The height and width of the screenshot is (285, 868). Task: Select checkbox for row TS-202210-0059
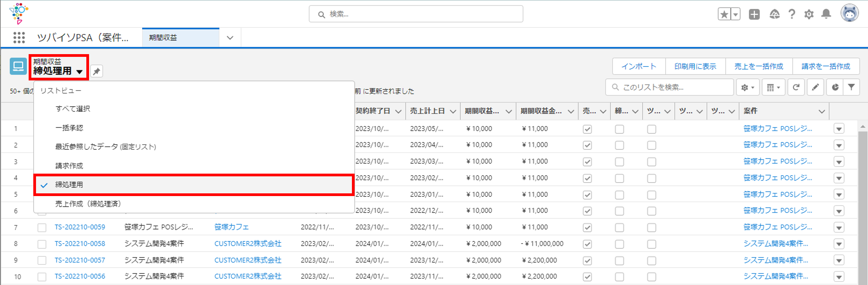point(42,228)
